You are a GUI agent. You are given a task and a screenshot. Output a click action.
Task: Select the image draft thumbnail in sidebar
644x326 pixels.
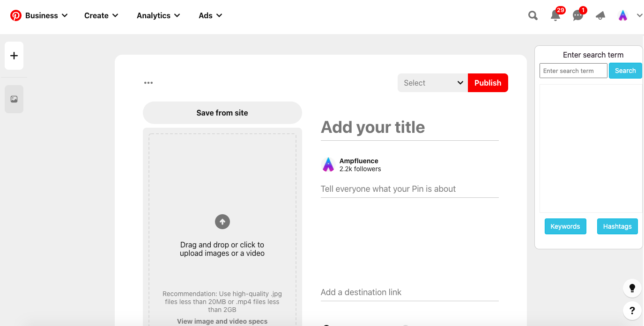14,99
